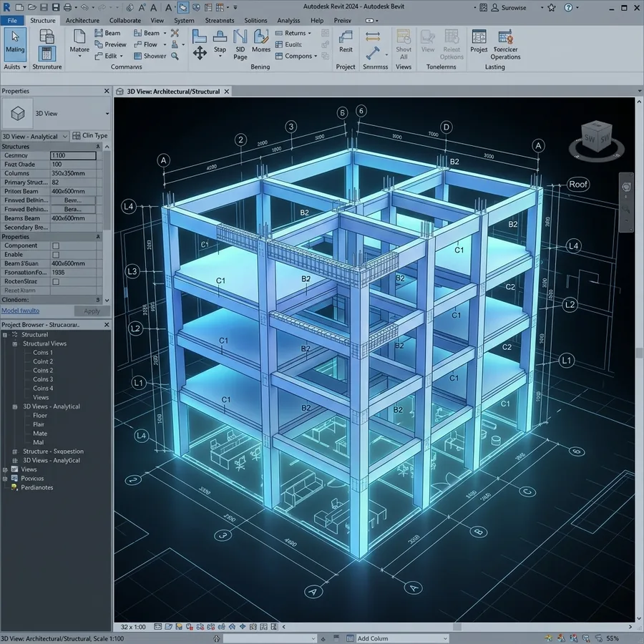Open the Model fwulto link
Screen dimensions: 644x644
point(21,311)
